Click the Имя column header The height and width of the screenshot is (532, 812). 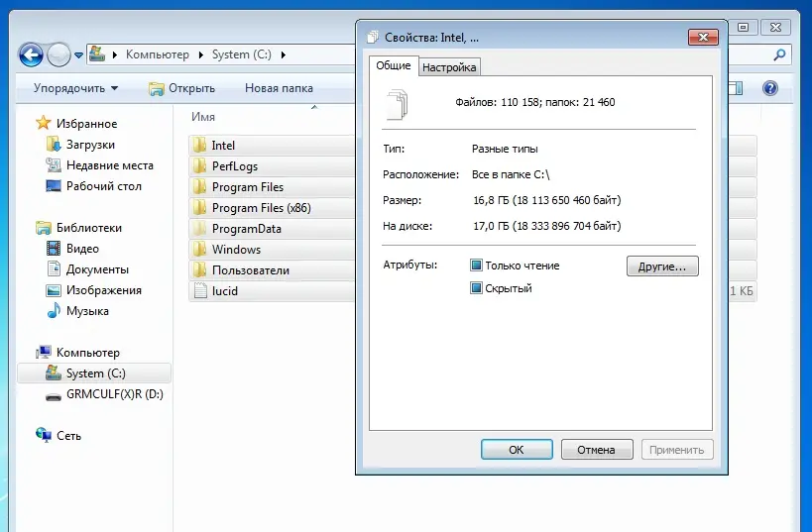pyautogui.click(x=203, y=116)
